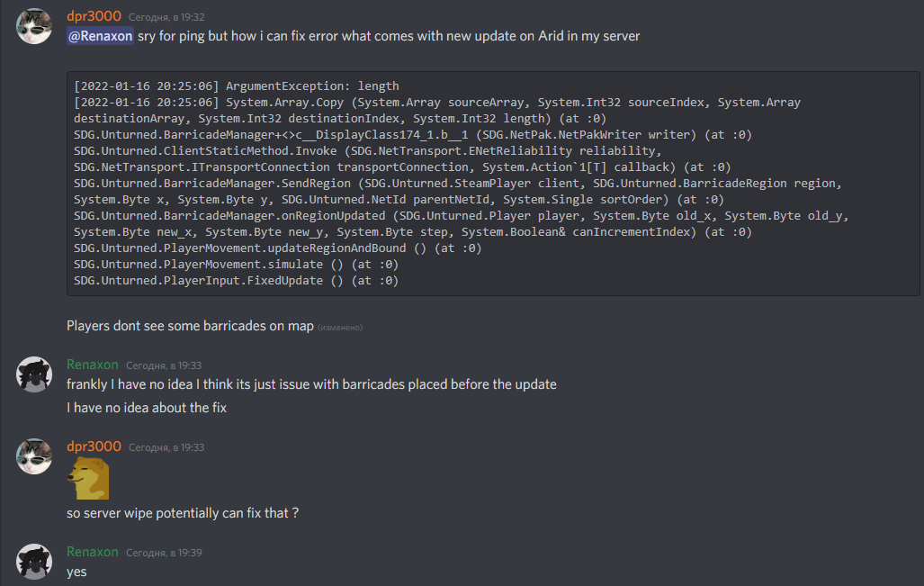Click Renaxon's avatar beside the "yes" message

[34, 560]
